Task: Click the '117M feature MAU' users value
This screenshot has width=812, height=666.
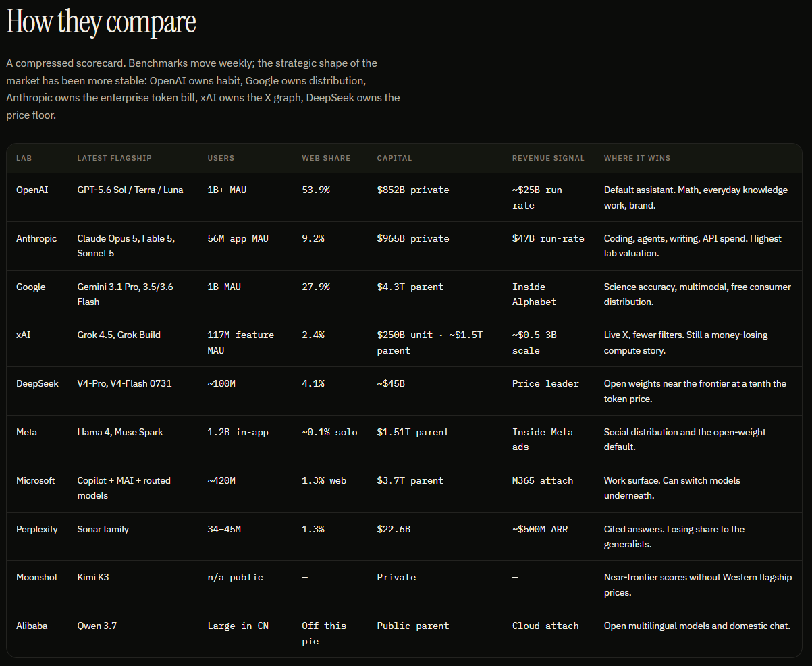Action: tap(241, 342)
